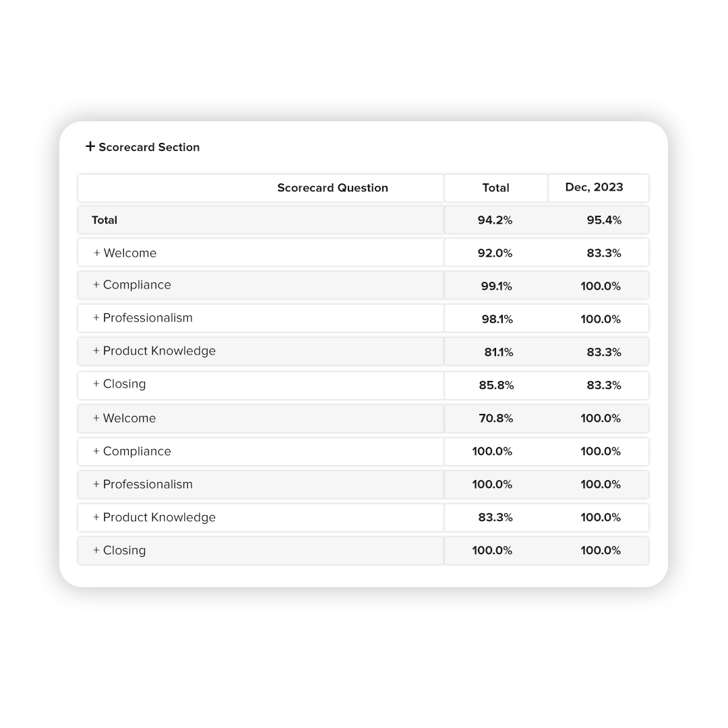Expand the Scorecard Section plus icon
The width and height of the screenshot is (728, 728).
(90, 146)
